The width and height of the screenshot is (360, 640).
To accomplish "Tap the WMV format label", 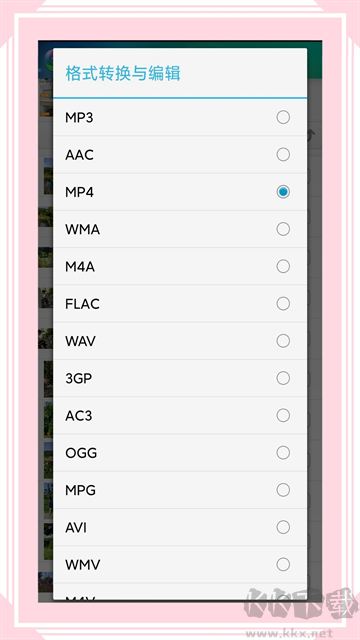I will 83,565.
